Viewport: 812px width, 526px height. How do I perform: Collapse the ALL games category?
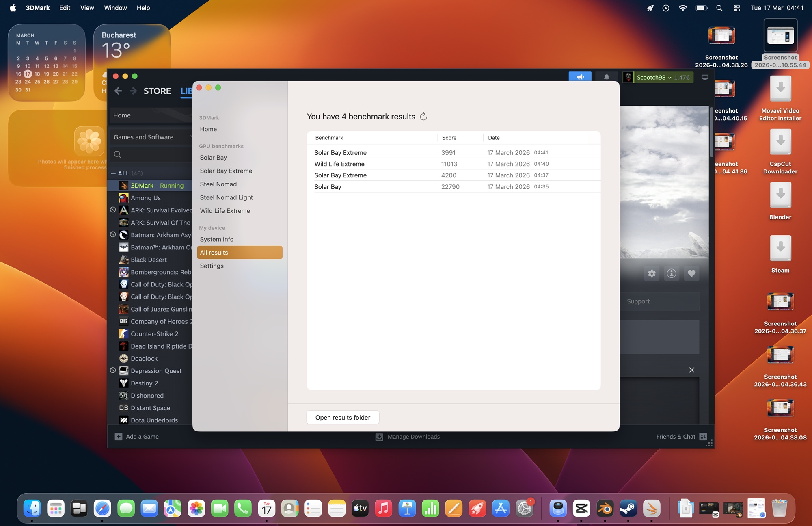(x=113, y=173)
